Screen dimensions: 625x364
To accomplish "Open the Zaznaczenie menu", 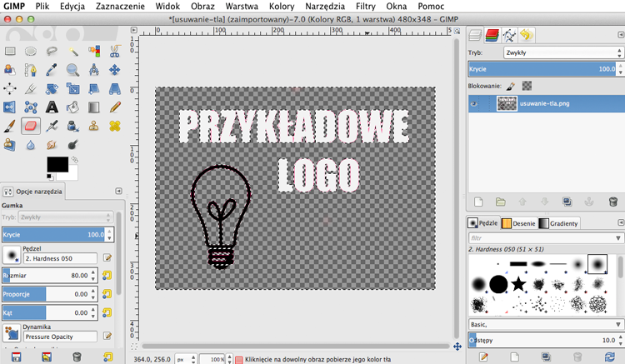I will point(120,7).
